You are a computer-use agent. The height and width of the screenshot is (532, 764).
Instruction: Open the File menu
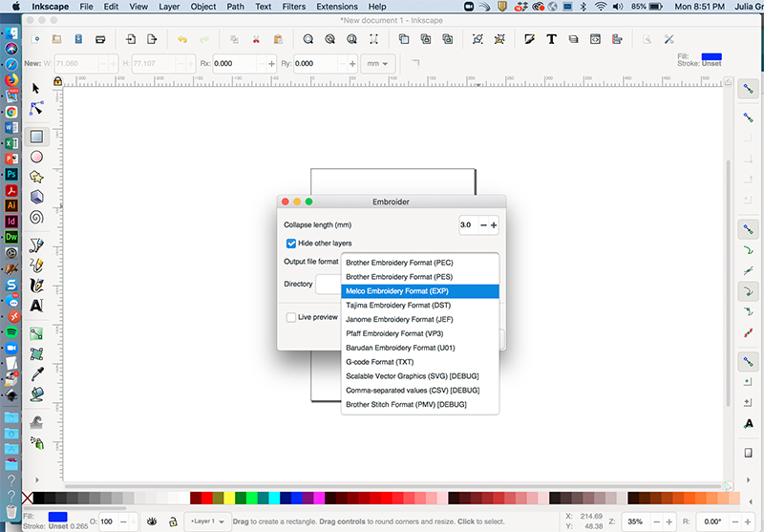click(x=86, y=7)
